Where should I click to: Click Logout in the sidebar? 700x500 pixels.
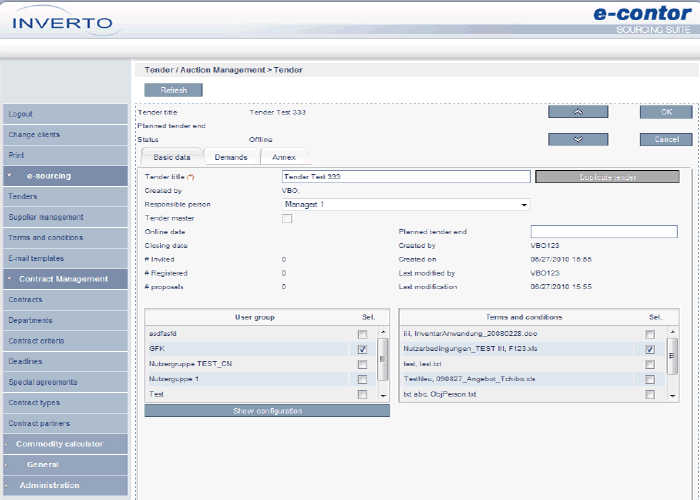click(65, 114)
